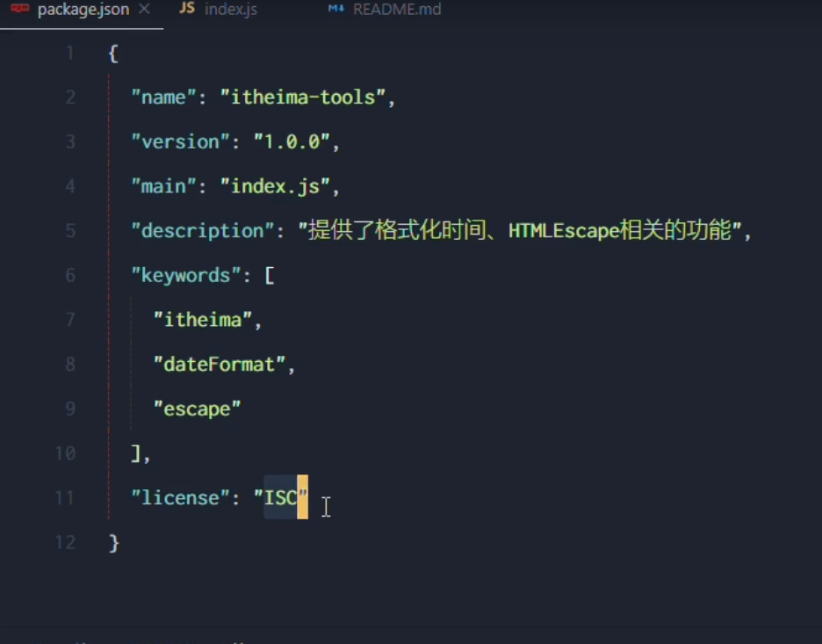Click the closing brace on line 12

(114, 543)
